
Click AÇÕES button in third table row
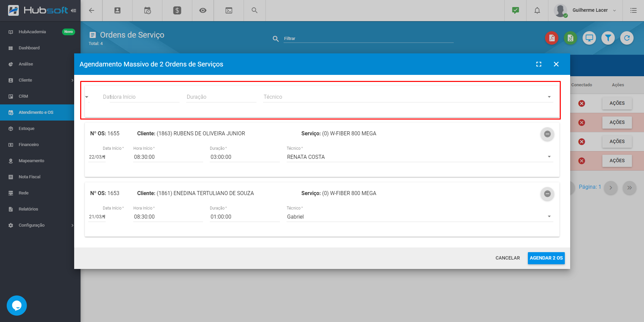617,142
